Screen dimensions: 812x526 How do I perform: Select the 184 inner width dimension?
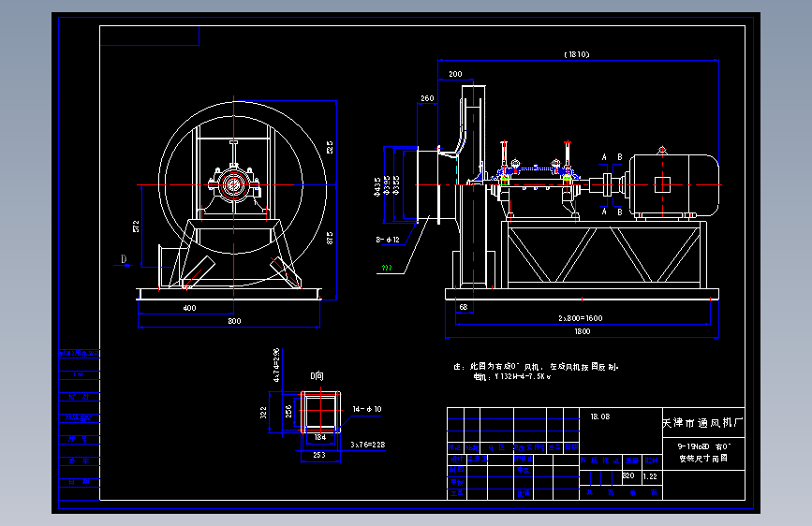[320, 437]
